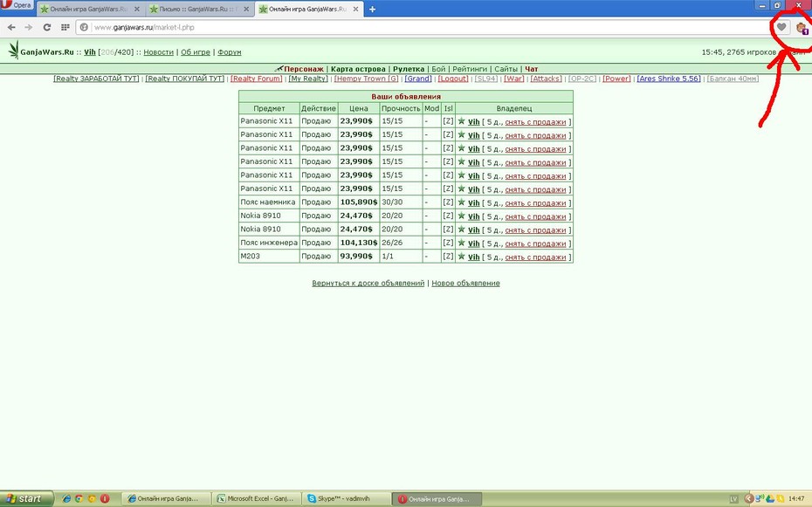Select the 105,890$ price cell

[358, 202]
